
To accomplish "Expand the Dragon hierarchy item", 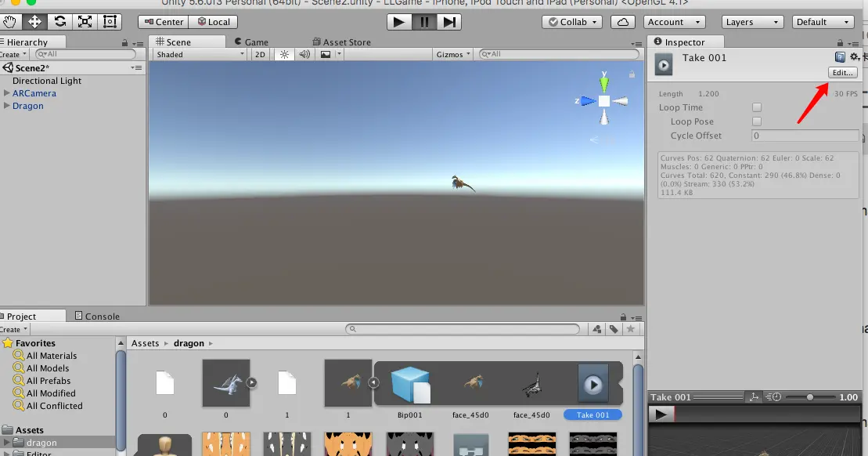I will pos(6,105).
